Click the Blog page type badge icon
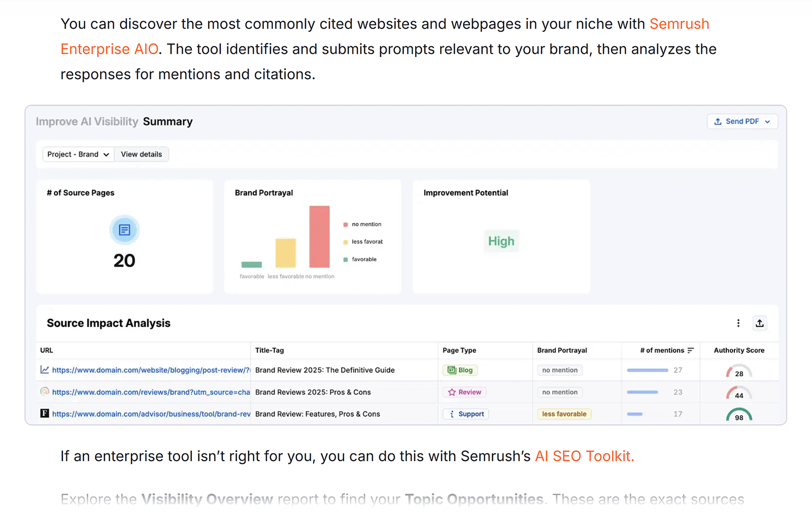This screenshot has height=513, width=812. coord(452,370)
